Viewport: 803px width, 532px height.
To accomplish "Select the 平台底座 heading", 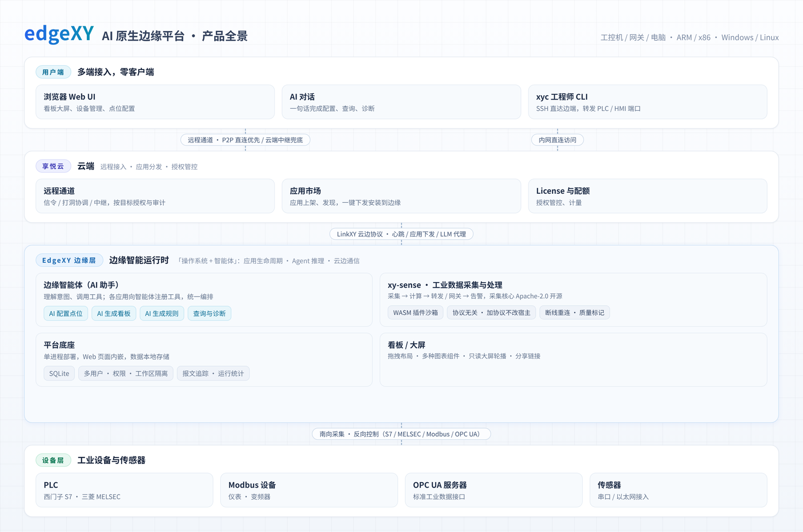I will pyautogui.click(x=59, y=345).
